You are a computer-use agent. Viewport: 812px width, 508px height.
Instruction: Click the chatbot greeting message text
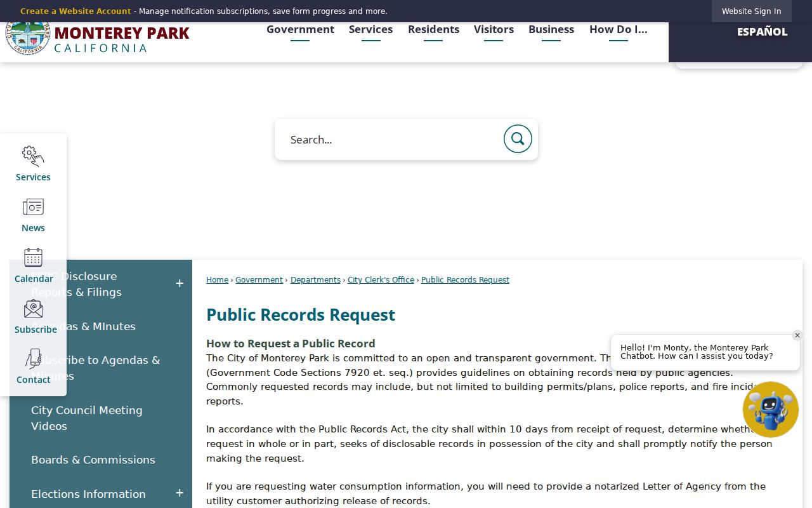[x=697, y=352]
